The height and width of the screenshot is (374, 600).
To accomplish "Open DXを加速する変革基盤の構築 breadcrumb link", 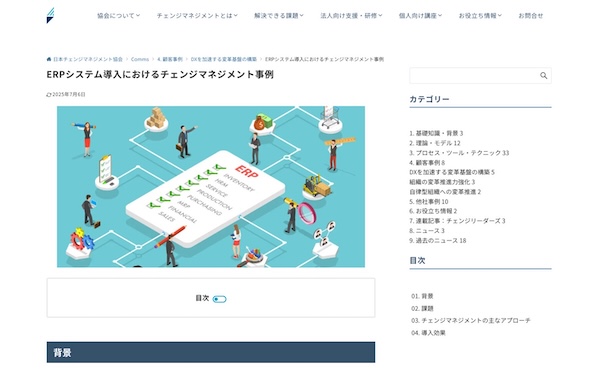I will pos(223,59).
